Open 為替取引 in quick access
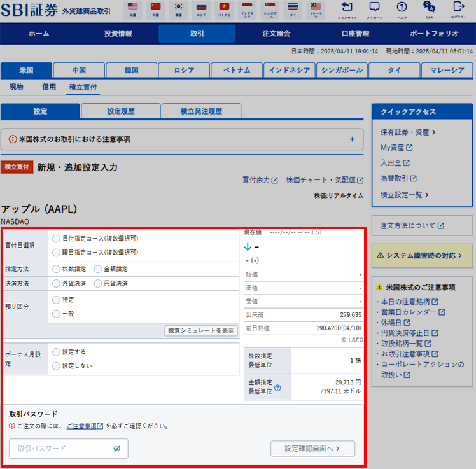The height and width of the screenshot is (469, 476). click(x=398, y=178)
